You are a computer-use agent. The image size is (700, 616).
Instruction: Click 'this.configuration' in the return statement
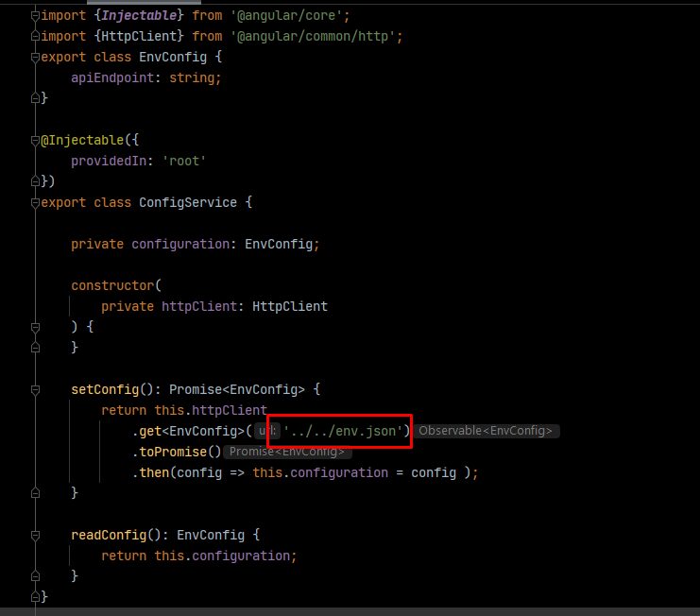[x=222, y=556]
